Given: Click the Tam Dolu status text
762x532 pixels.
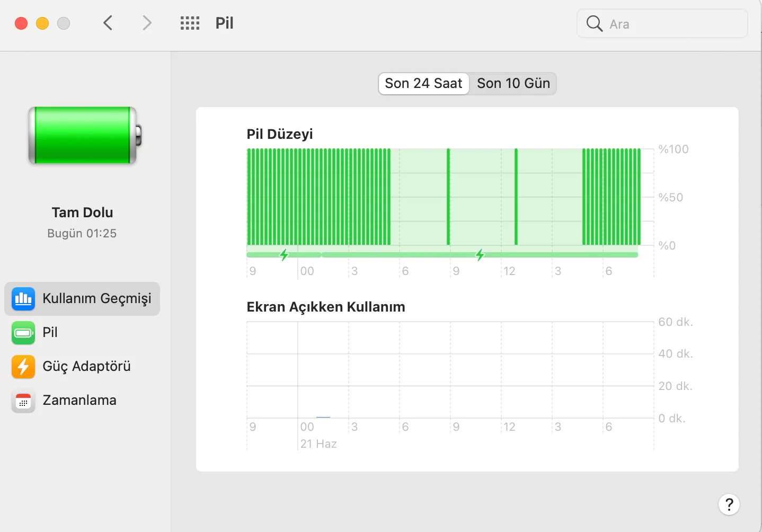Looking at the screenshot, I should (x=82, y=212).
